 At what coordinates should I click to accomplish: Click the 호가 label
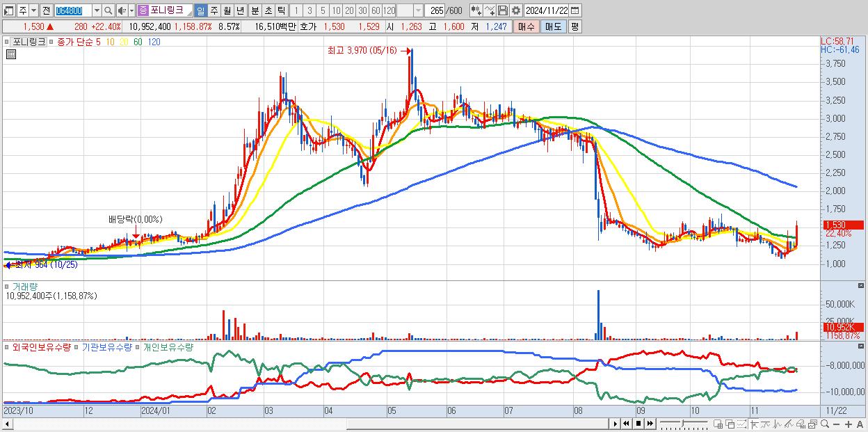point(308,26)
